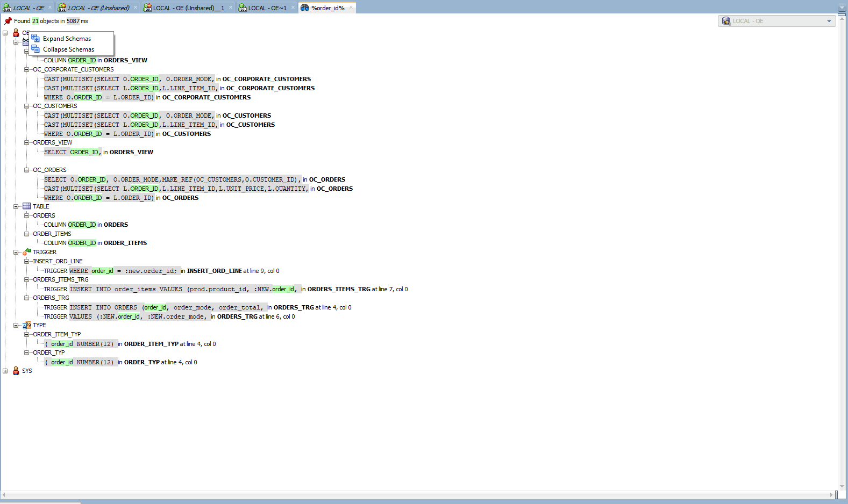Image resolution: width=848 pixels, height=504 pixels.
Task: Click Found 21 objects in 5087 ms text
Action: tap(51, 21)
